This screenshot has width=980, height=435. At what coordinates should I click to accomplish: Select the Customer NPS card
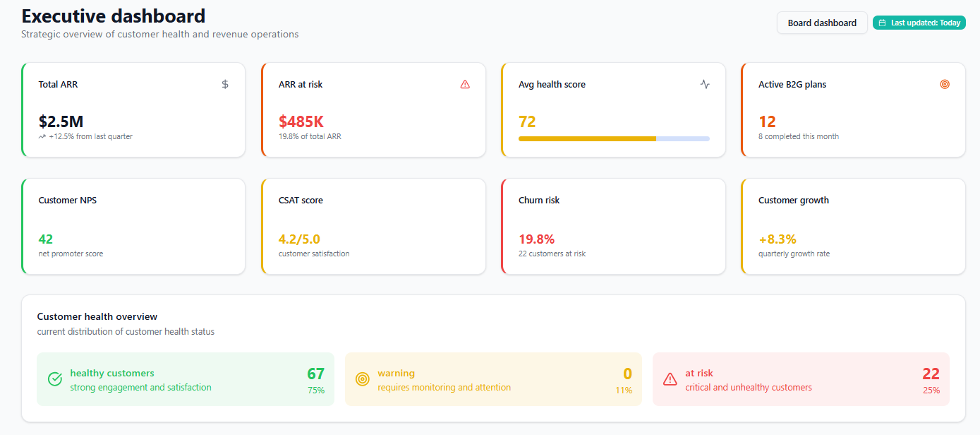[133, 226]
